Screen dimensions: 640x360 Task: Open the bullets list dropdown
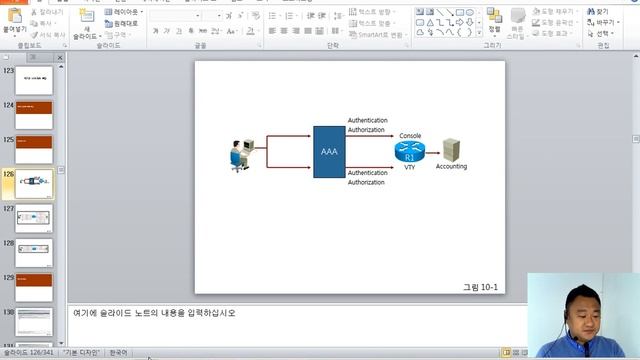(x=279, y=16)
